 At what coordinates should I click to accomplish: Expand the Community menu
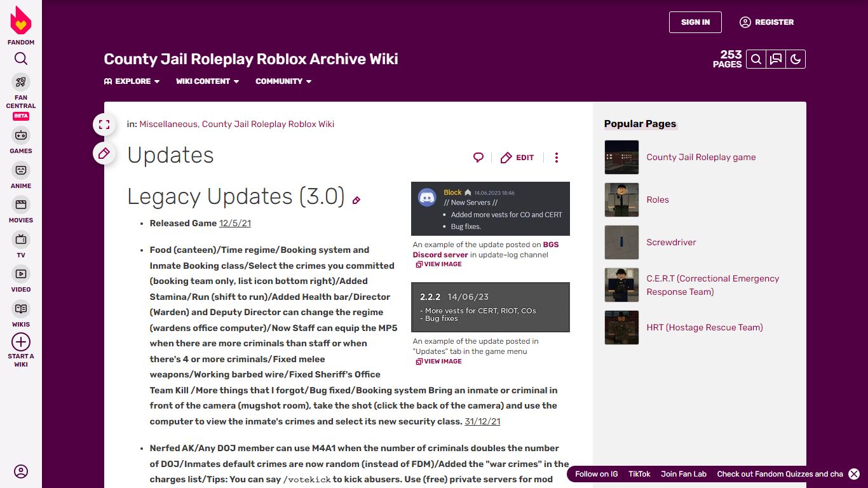click(283, 81)
